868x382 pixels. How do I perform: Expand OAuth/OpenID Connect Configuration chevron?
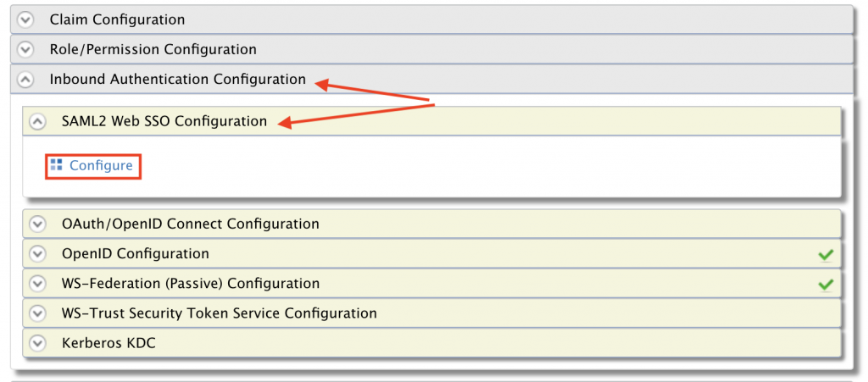click(x=37, y=224)
